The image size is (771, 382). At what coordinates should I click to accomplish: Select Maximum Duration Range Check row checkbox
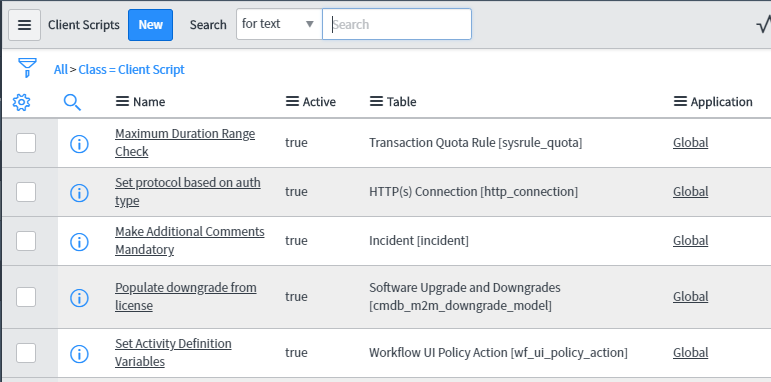26,143
